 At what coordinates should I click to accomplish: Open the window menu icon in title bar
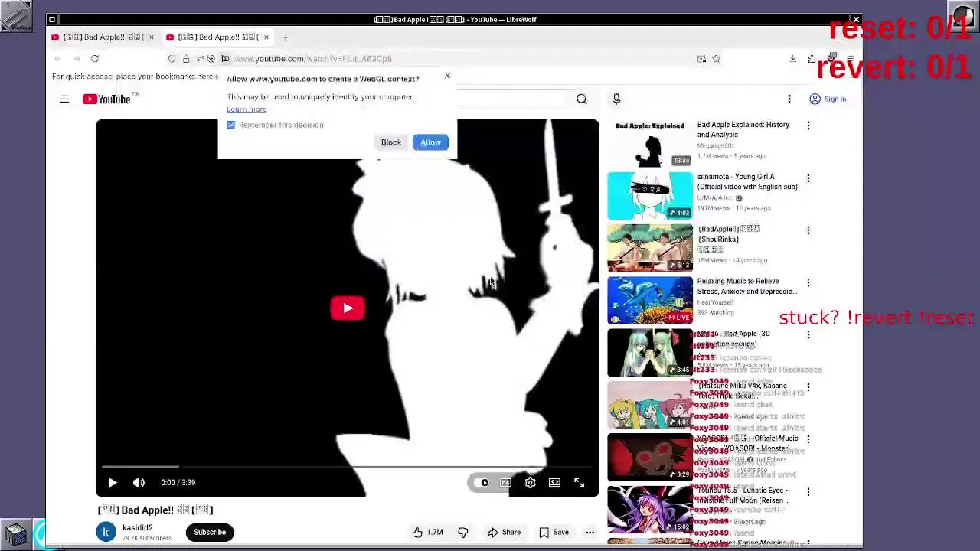52,19
